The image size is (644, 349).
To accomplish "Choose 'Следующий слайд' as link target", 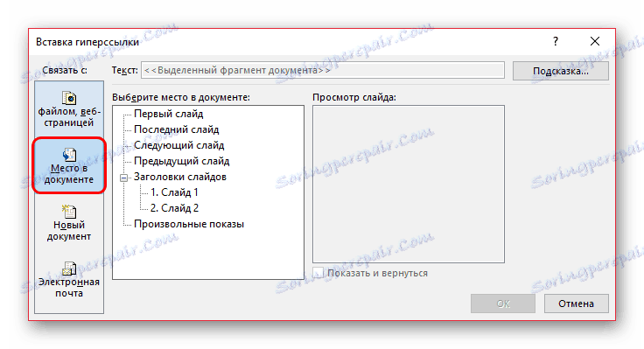I will (x=179, y=145).
